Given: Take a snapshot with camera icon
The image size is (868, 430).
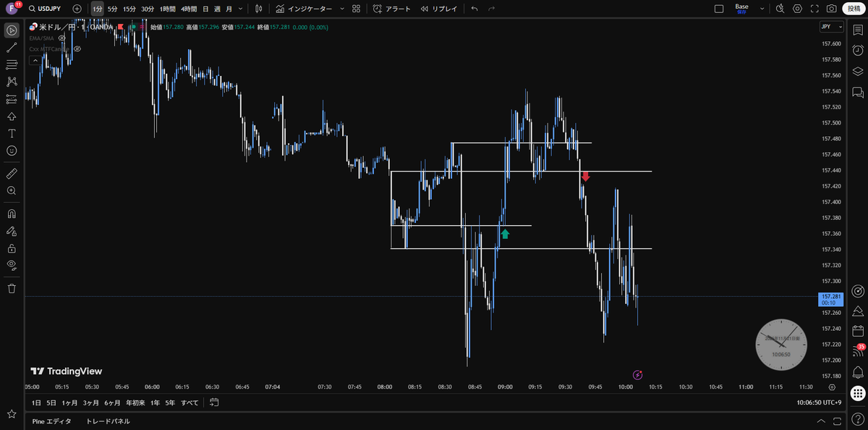Looking at the screenshot, I should 833,9.
